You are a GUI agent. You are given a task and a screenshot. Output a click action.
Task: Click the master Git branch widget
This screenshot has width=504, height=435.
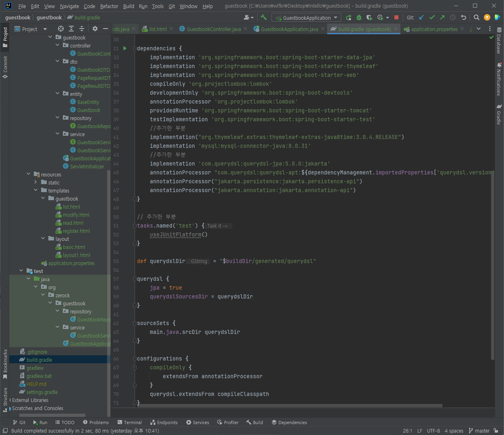tap(479, 431)
